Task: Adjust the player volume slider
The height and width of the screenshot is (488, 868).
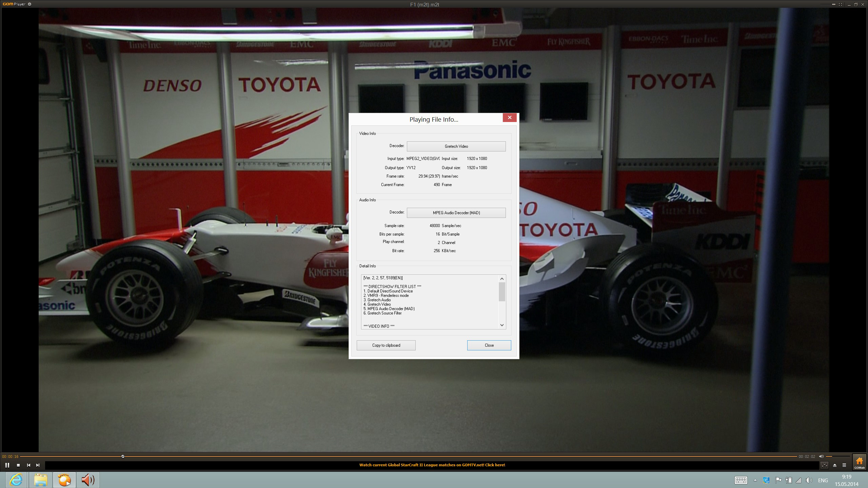Action: point(838,456)
